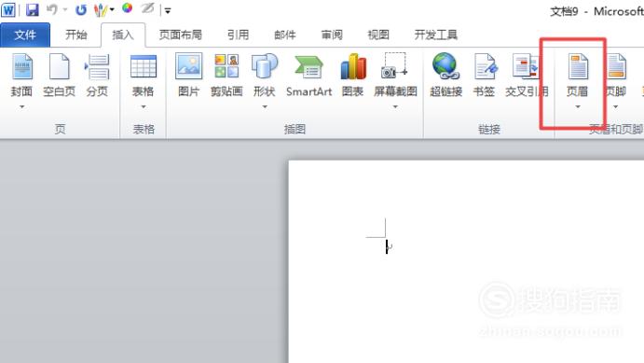644x363 pixels.
Task: Insert a blank page with 空白页
Action: [60, 76]
